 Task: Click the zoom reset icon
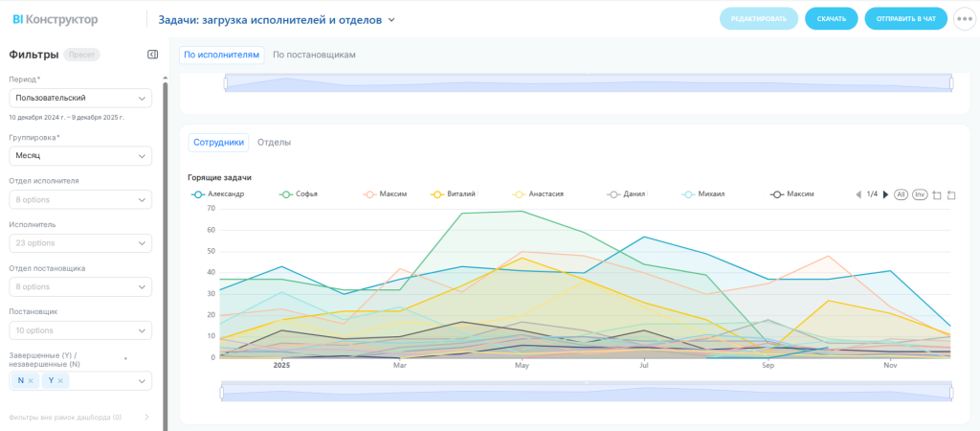[951, 194]
